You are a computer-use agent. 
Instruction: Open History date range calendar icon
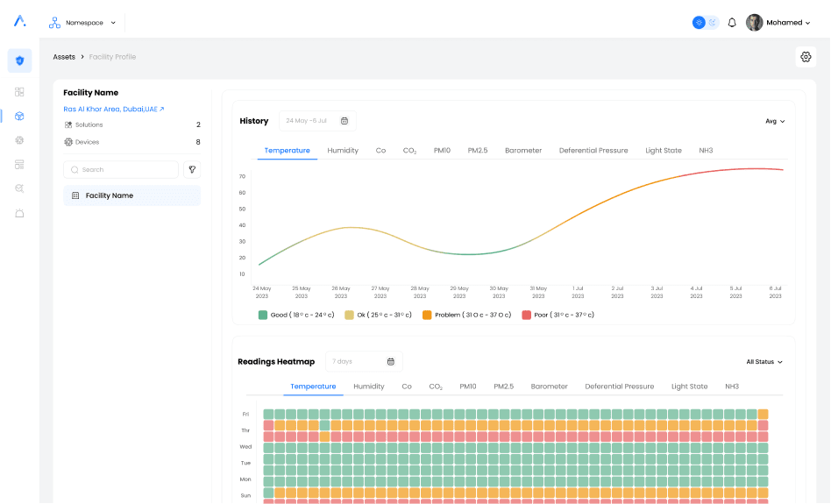344,121
